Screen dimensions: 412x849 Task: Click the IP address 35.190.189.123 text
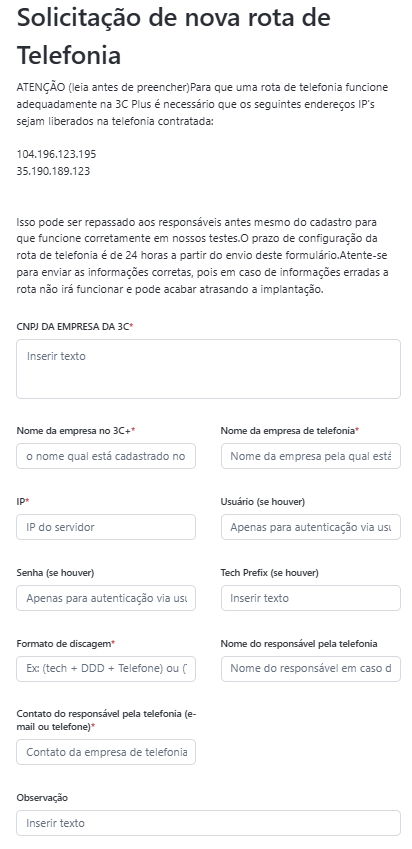(x=53, y=171)
